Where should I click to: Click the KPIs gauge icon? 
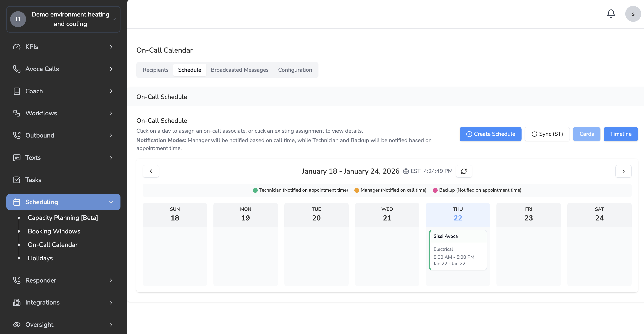[x=17, y=47]
